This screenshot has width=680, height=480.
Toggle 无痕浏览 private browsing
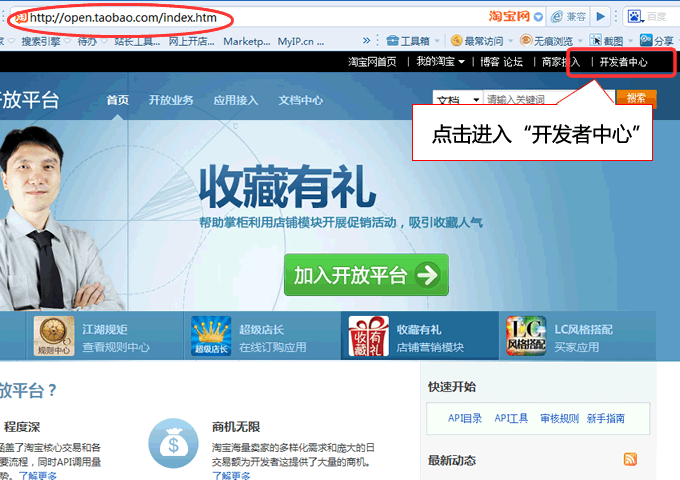[x=546, y=41]
